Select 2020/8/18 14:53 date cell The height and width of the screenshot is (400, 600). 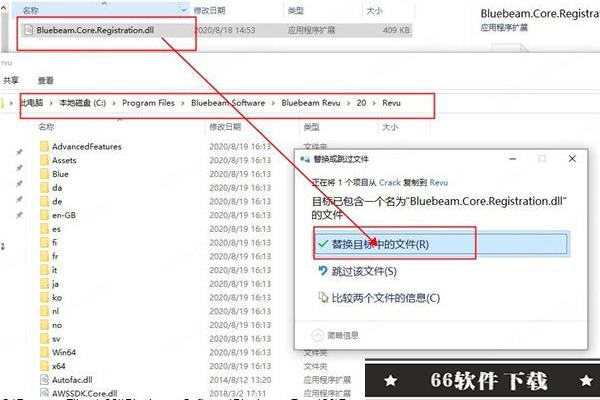225,30
